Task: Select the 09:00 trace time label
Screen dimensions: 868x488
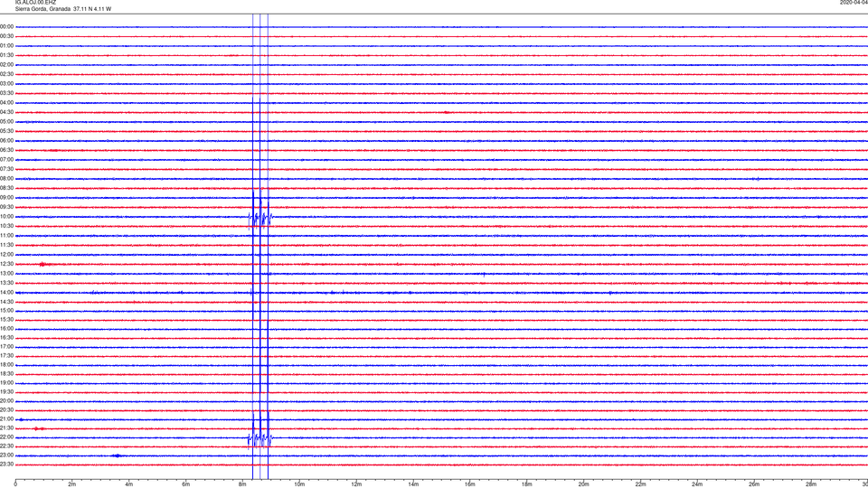Action: click(x=6, y=198)
